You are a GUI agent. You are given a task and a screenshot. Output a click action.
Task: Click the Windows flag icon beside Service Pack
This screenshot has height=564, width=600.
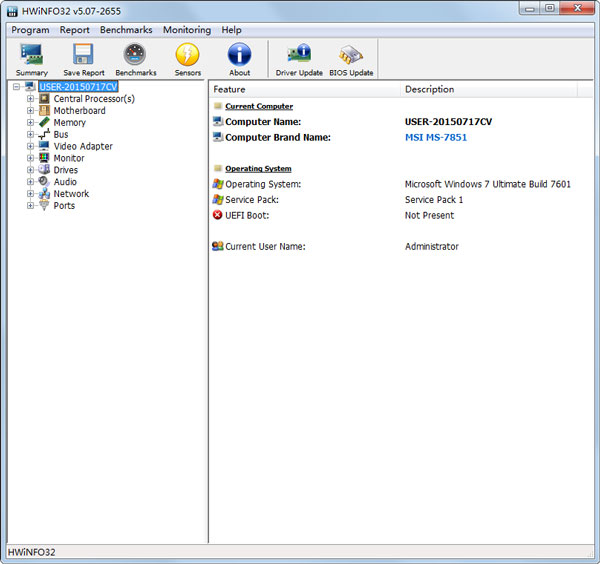tap(217, 200)
